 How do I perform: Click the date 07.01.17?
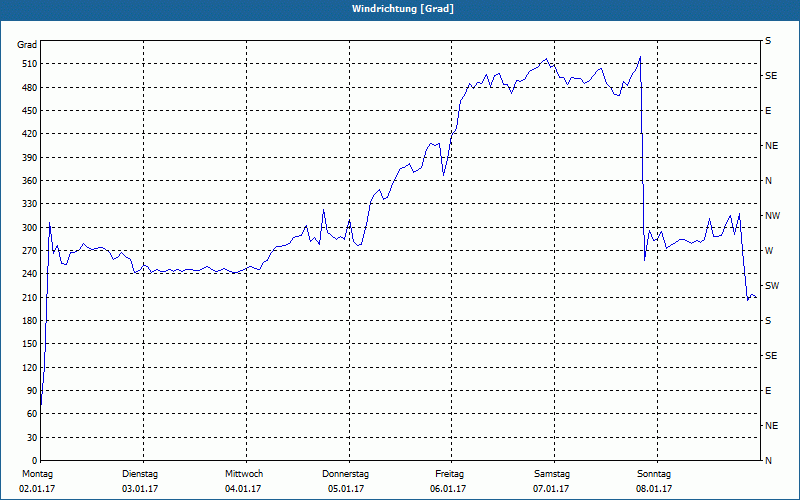pyautogui.click(x=551, y=489)
